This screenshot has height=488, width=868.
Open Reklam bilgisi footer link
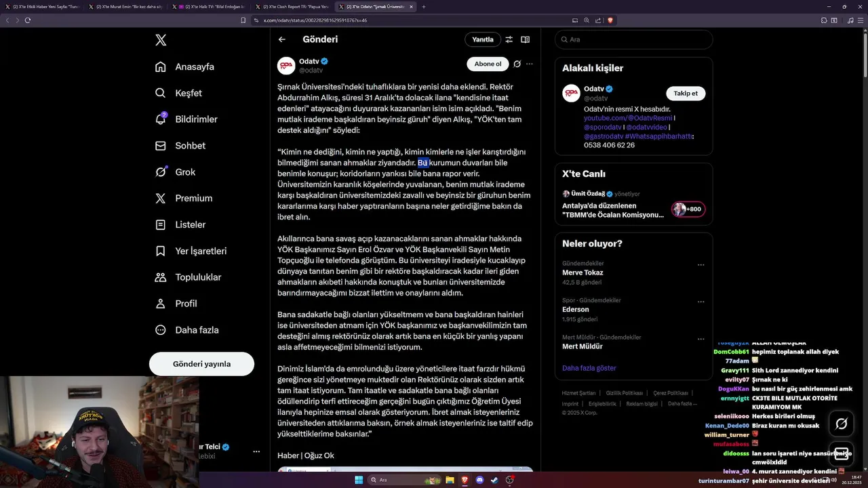(642, 403)
